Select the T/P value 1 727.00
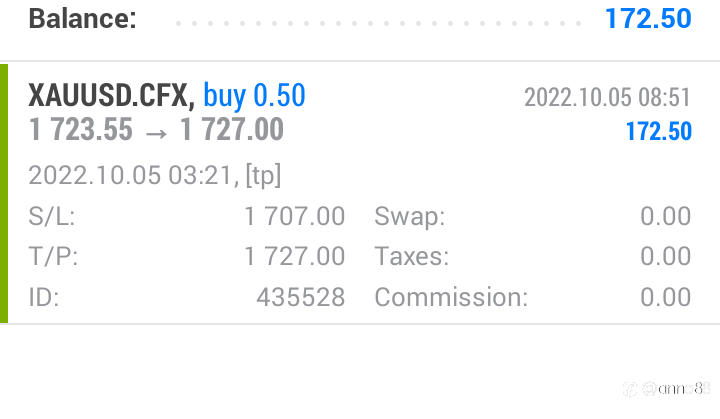Screen dimensions: 720x419 [294, 256]
